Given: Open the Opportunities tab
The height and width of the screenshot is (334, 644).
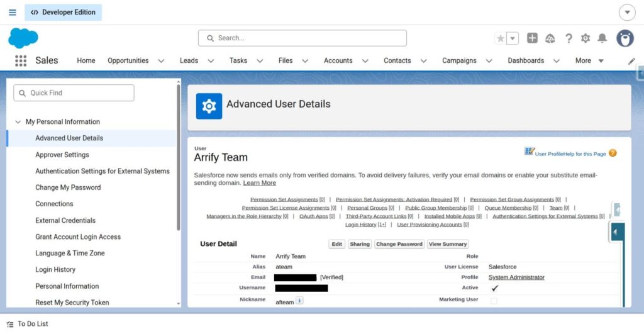Looking at the screenshot, I should pyautogui.click(x=128, y=61).
